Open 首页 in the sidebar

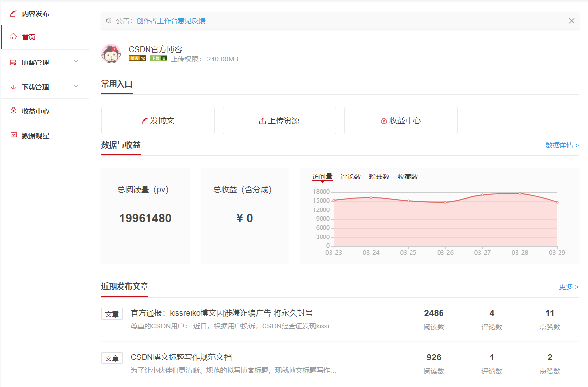coord(45,37)
